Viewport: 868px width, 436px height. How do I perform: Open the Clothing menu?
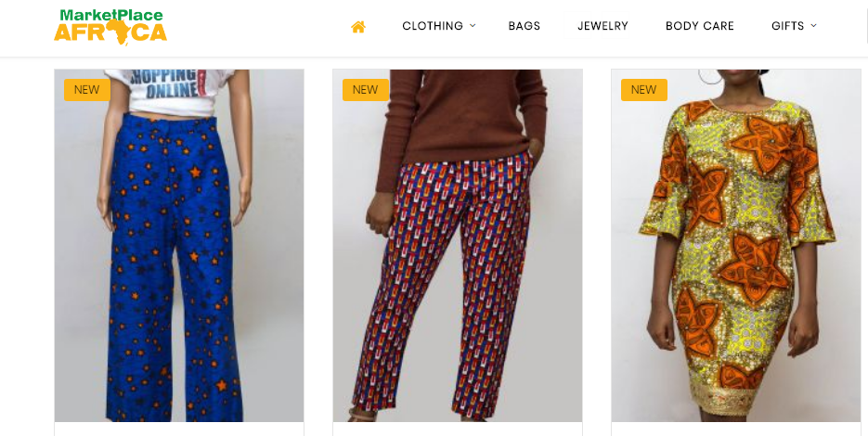432,26
